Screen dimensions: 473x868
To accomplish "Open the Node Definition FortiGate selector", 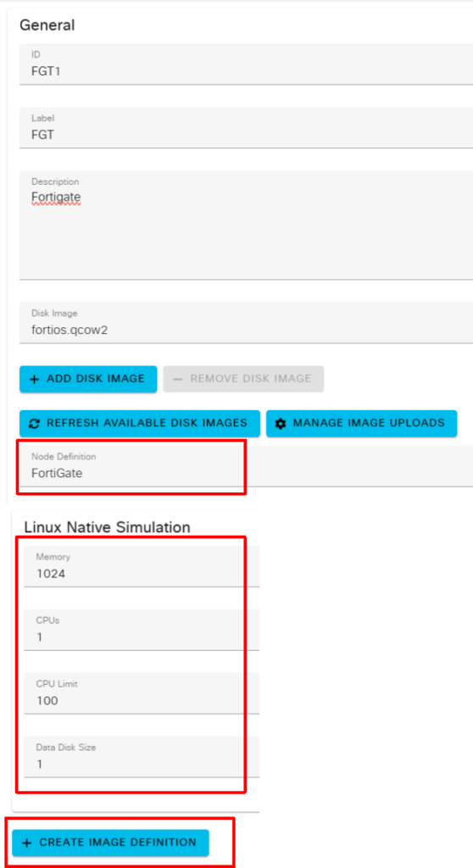I will (x=246, y=466).
